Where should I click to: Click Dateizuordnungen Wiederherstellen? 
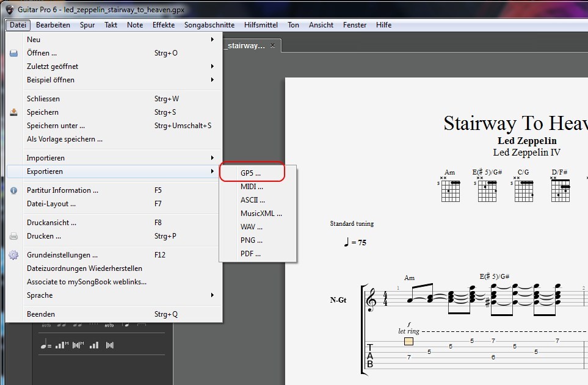click(112, 268)
